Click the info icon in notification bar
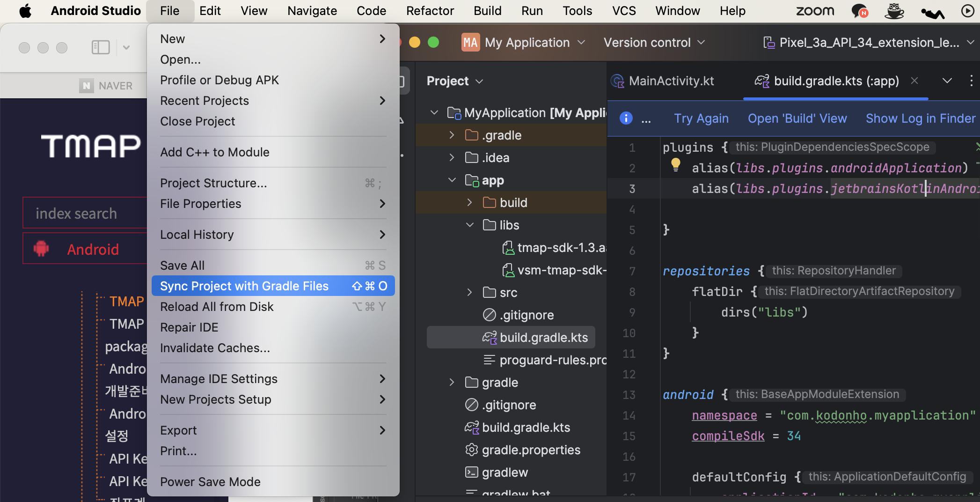 point(626,118)
